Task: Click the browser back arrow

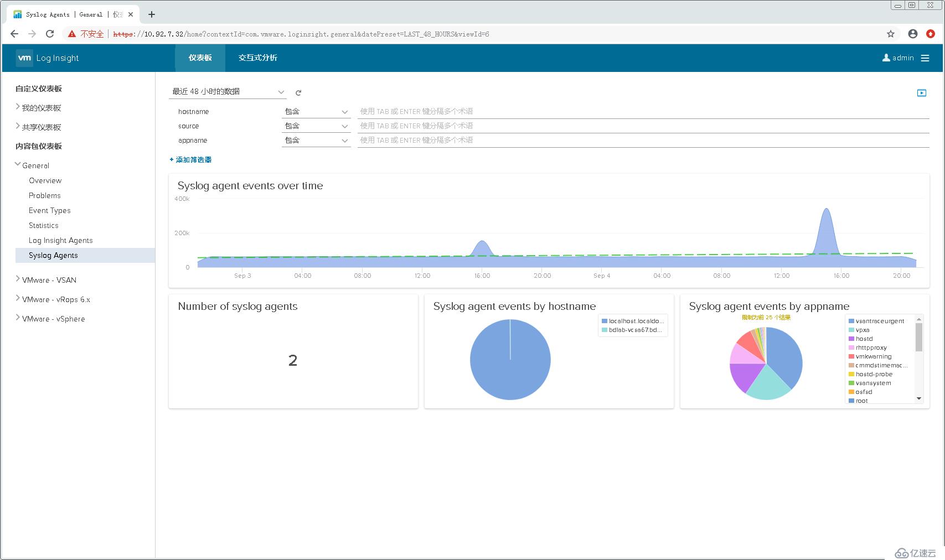Action: (x=15, y=34)
